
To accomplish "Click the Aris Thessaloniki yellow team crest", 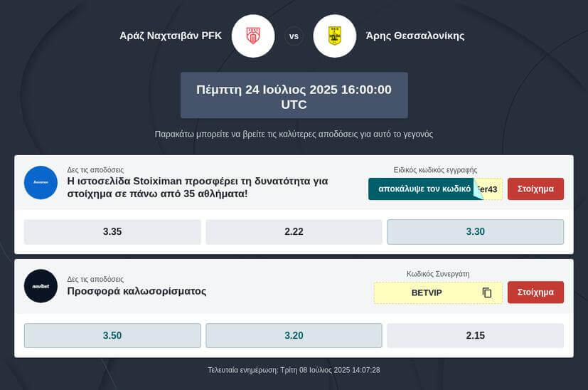I will 334,36.
